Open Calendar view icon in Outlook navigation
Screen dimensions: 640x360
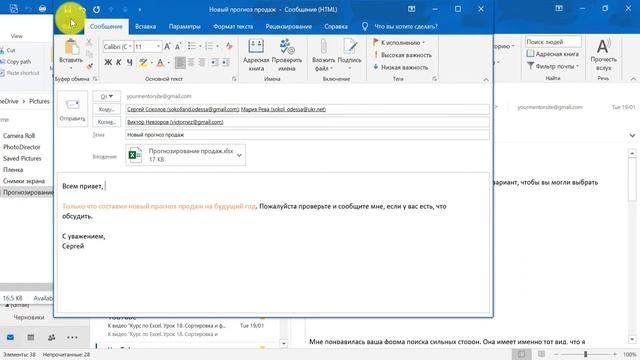pos(31,338)
